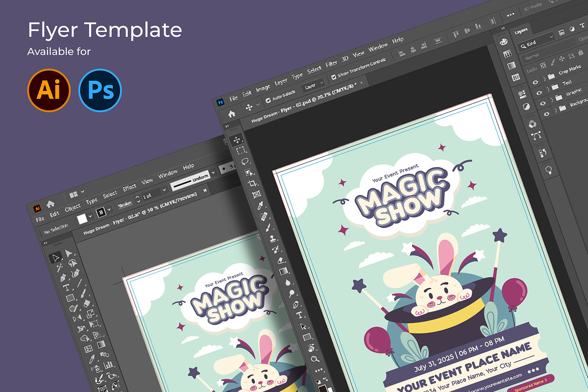Image resolution: width=588 pixels, height=392 pixels.
Task: Open the Layers panel tab in Photoshop
Action: tap(521, 31)
